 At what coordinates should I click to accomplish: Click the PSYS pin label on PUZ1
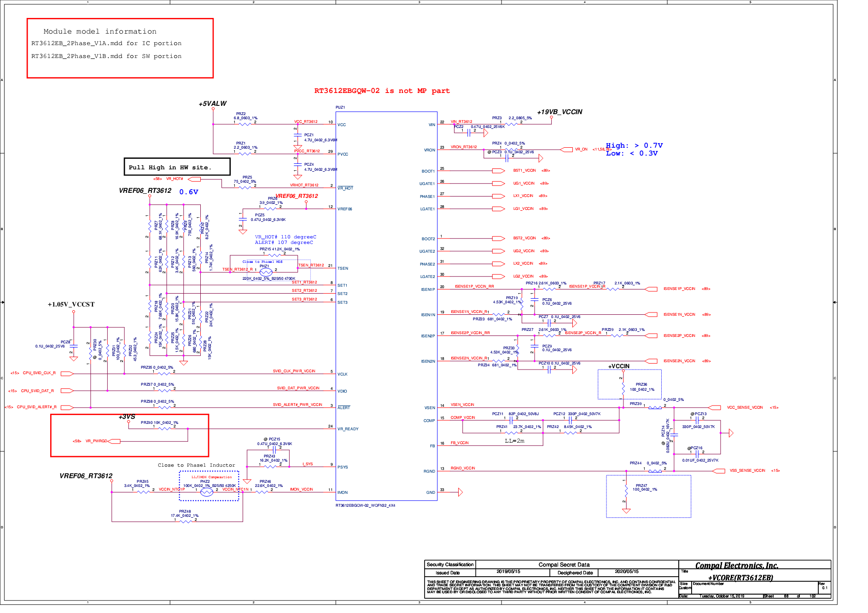point(343,467)
